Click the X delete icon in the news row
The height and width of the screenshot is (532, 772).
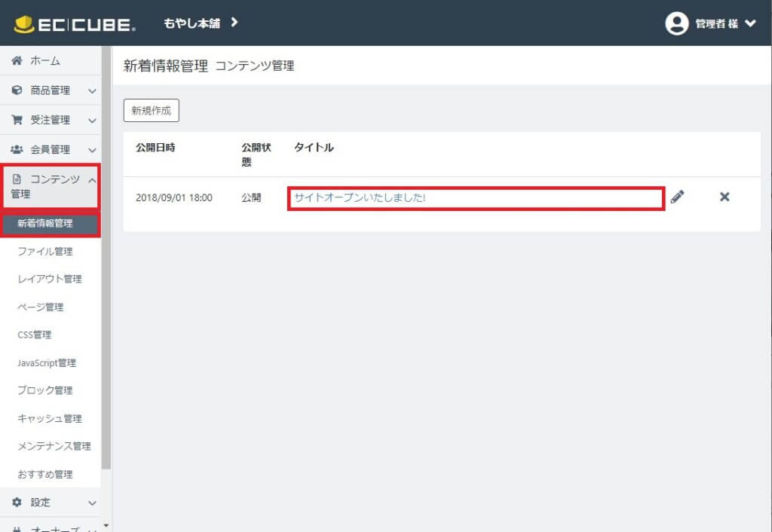(x=725, y=197)
